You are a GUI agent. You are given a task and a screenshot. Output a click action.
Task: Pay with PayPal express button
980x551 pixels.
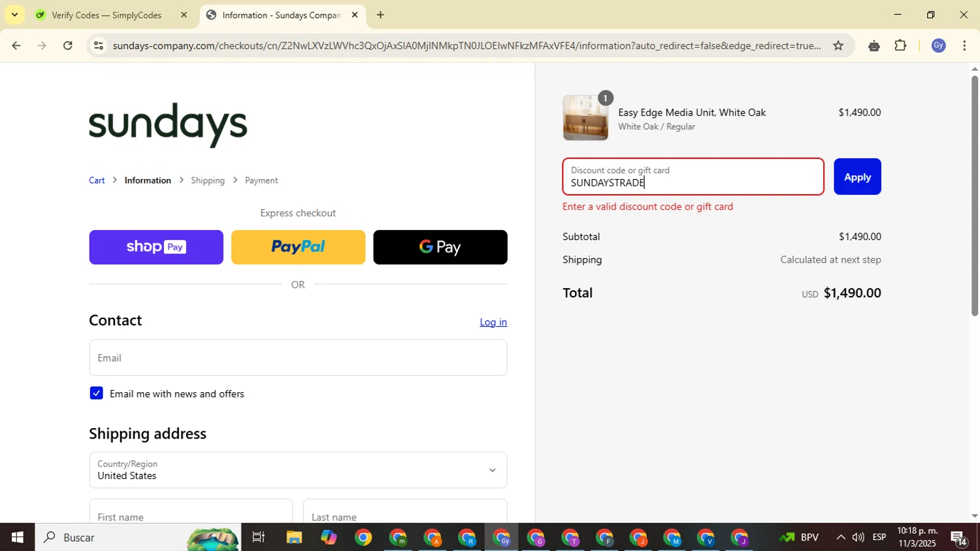click(298, 247)
